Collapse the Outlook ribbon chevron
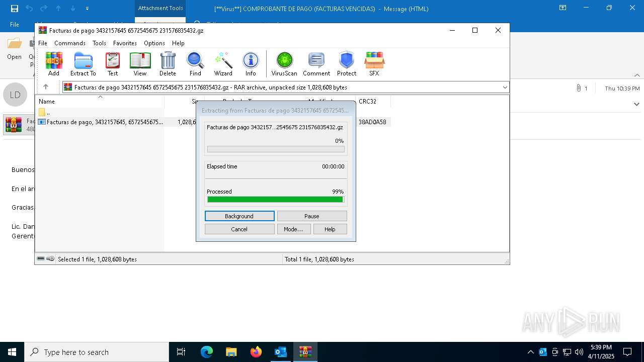 tap(637, 75)
